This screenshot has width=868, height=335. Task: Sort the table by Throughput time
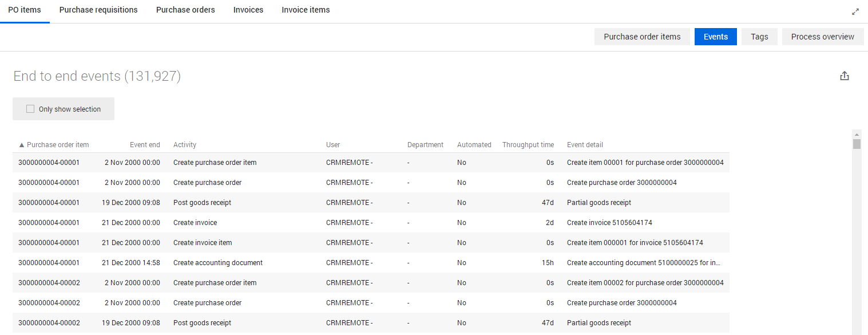[528, 145]
